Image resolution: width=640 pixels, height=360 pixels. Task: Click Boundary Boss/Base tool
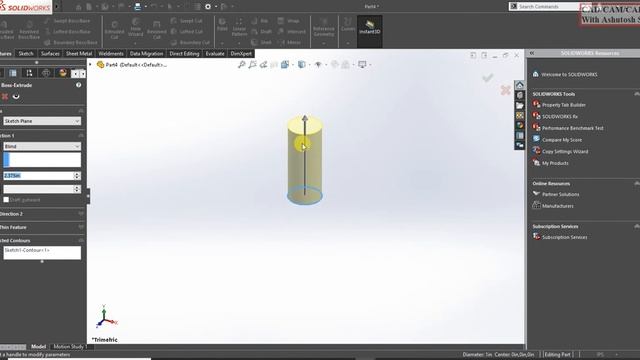coord(70,42)
